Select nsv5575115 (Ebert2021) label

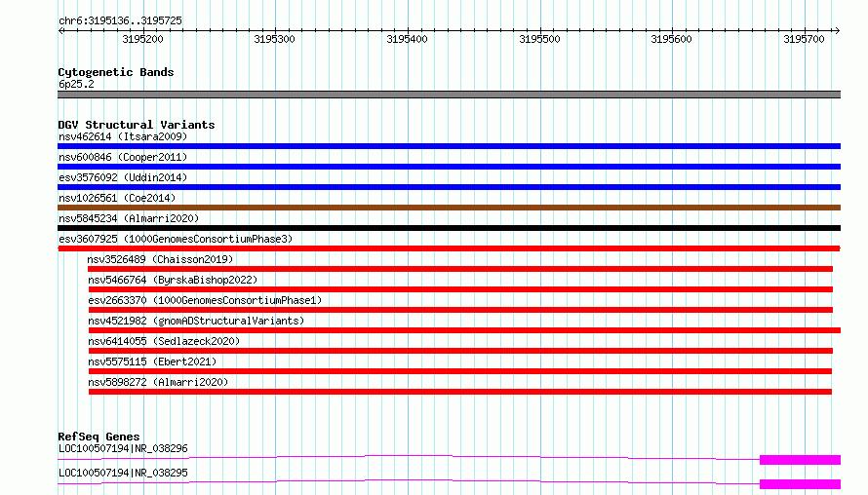tap(152, 362)
